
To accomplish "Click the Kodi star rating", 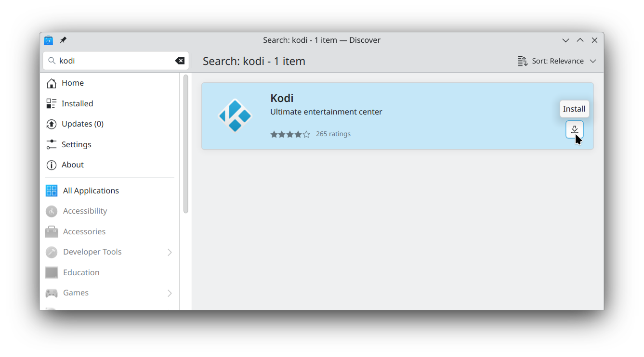I will click(290, 134).
